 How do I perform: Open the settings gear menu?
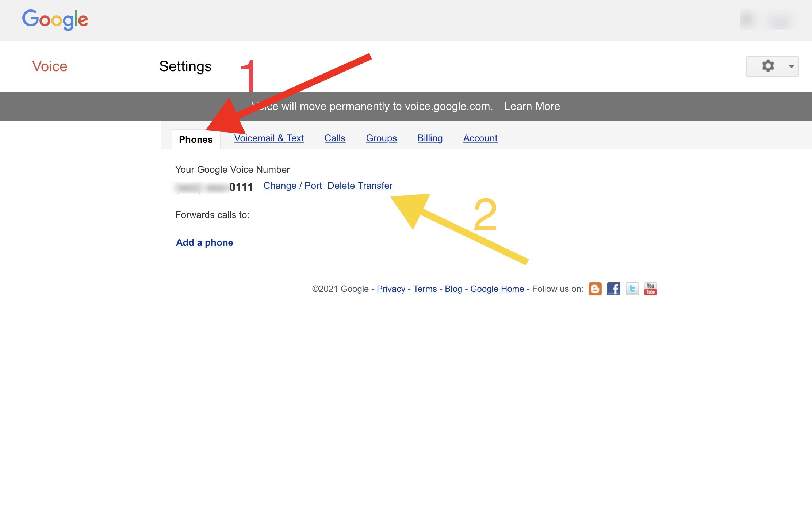tap(772, 66)
